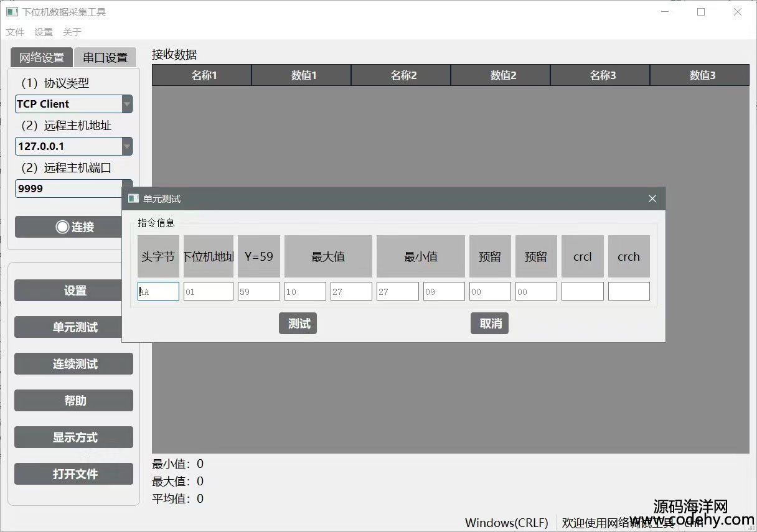This screenshot has height=532, width=757.
Task: Click the Y=59 input field
Action: click(x=259, y=291)
